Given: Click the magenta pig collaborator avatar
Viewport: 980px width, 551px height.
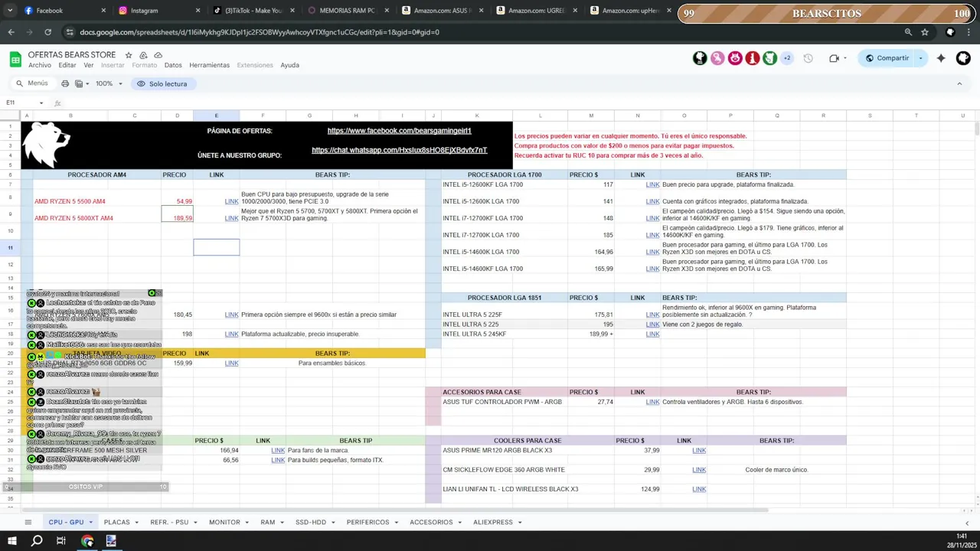Looking at the screenshot, I should (x=735, y=58).
